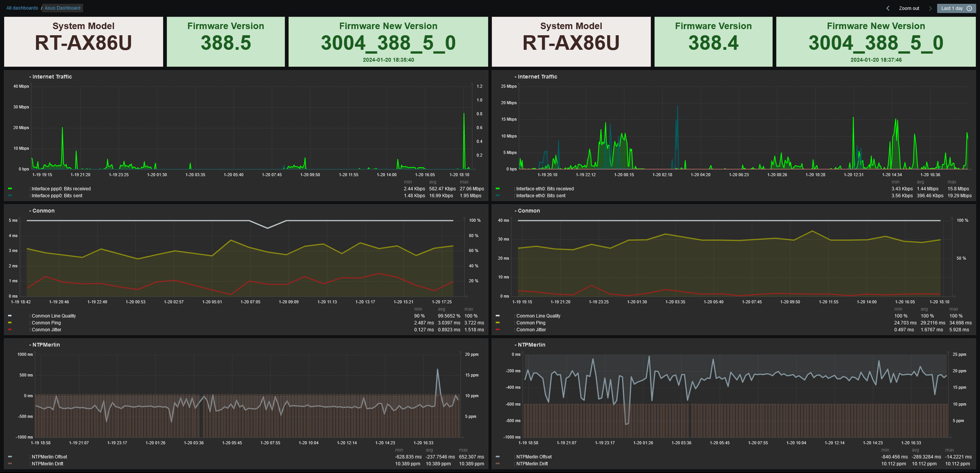Click the left System Model RT-AX86U widget
Viewport: 980px width, 473px height.
(x=83, y=42)
